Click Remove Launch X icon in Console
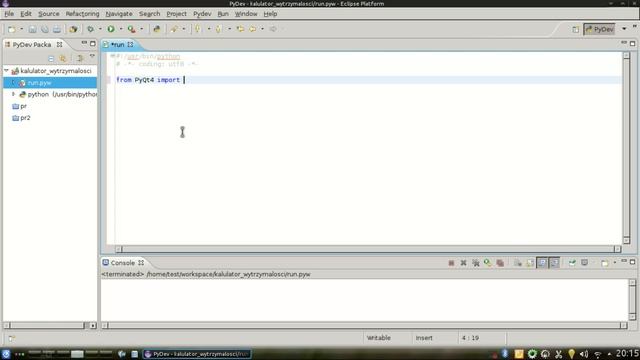The image size is (640, 360). tap(463, 263)
